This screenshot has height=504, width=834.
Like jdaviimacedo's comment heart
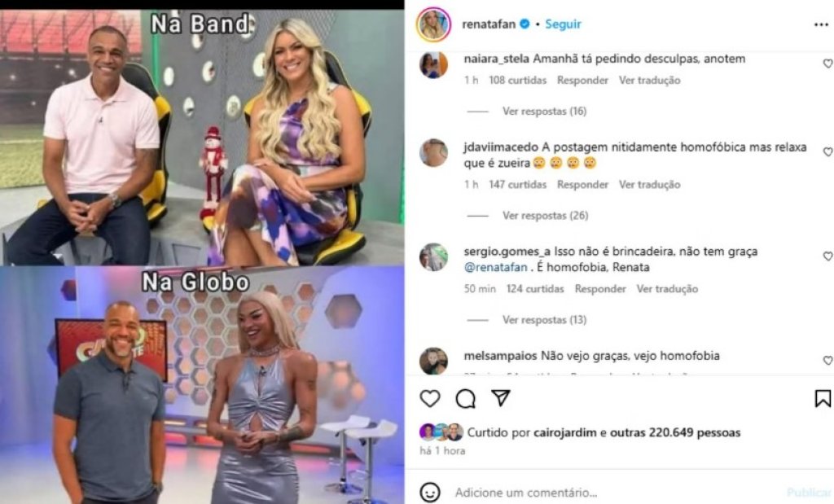click(x=828, y=152)
